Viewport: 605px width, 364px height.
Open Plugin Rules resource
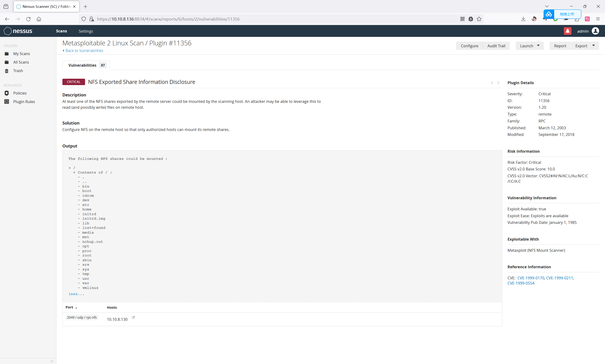[24, 102]
